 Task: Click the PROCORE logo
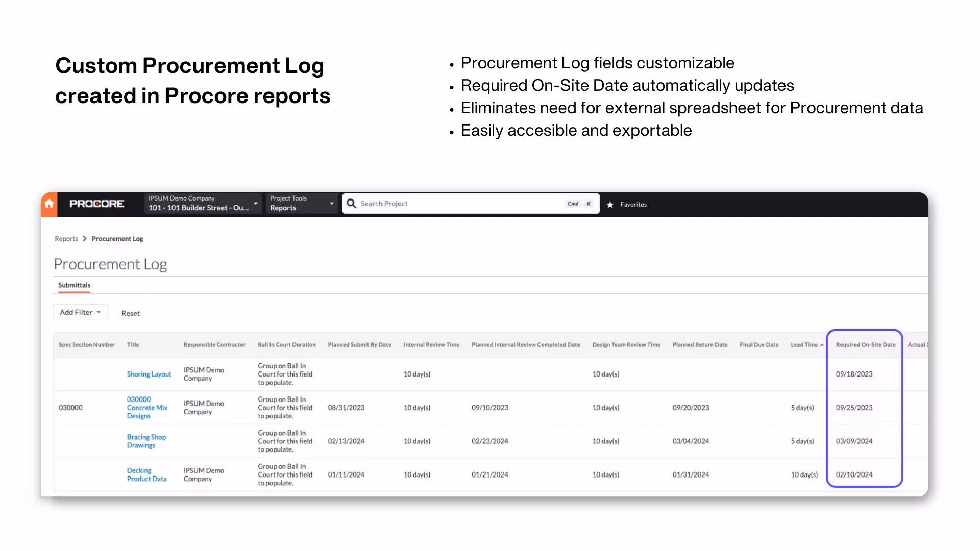click(x=96, y=204)
